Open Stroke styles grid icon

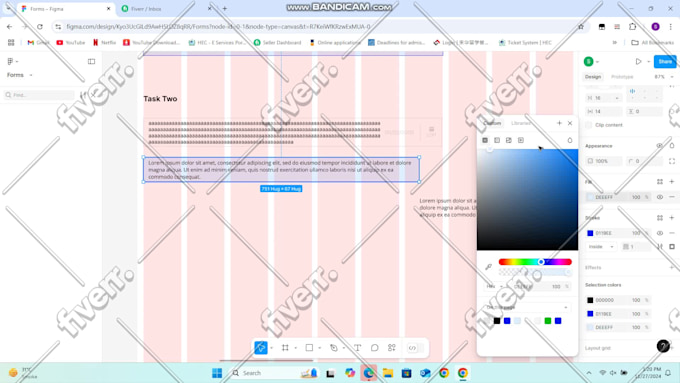click(660, 218)
